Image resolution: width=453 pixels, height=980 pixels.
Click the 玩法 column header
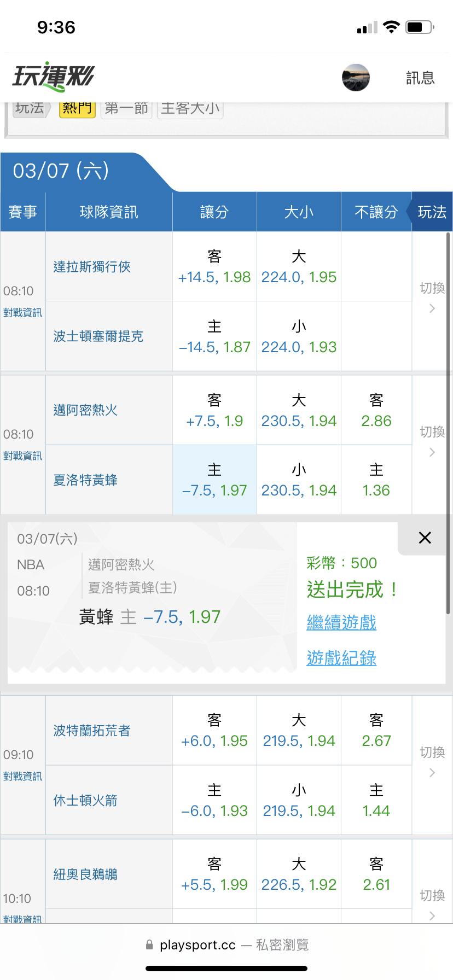tap(432, 212)
